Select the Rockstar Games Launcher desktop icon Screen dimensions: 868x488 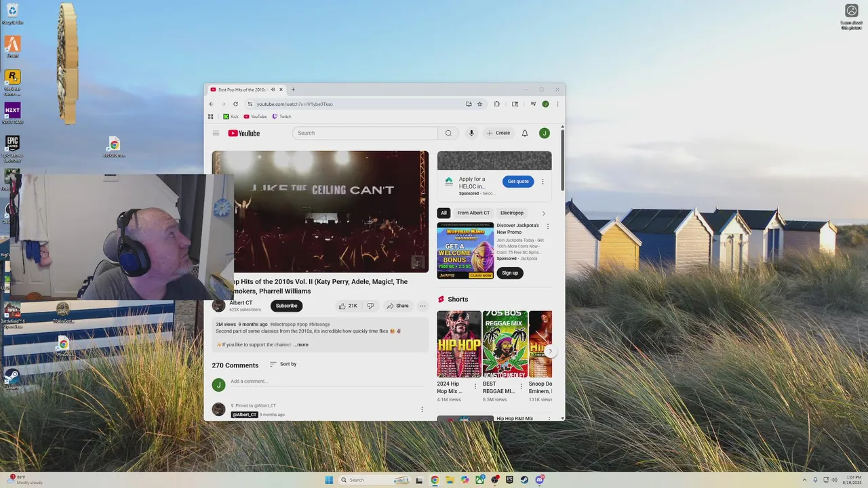12,82
